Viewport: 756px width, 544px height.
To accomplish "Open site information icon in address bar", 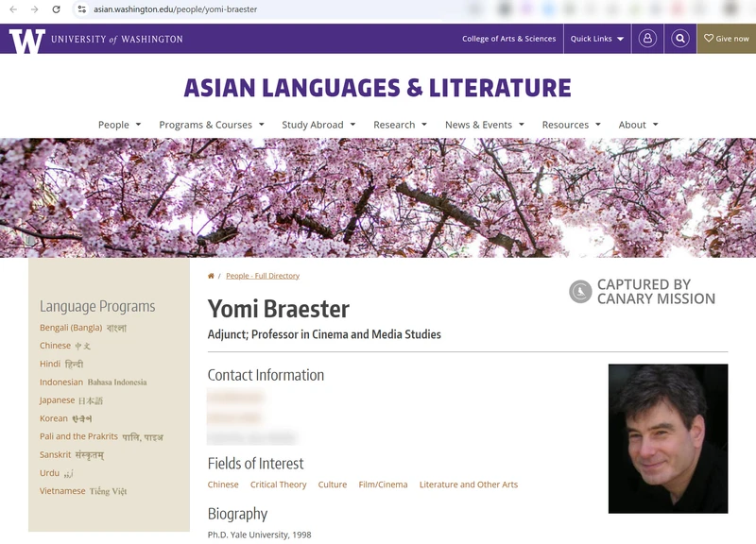I will (x=82, y=9).
